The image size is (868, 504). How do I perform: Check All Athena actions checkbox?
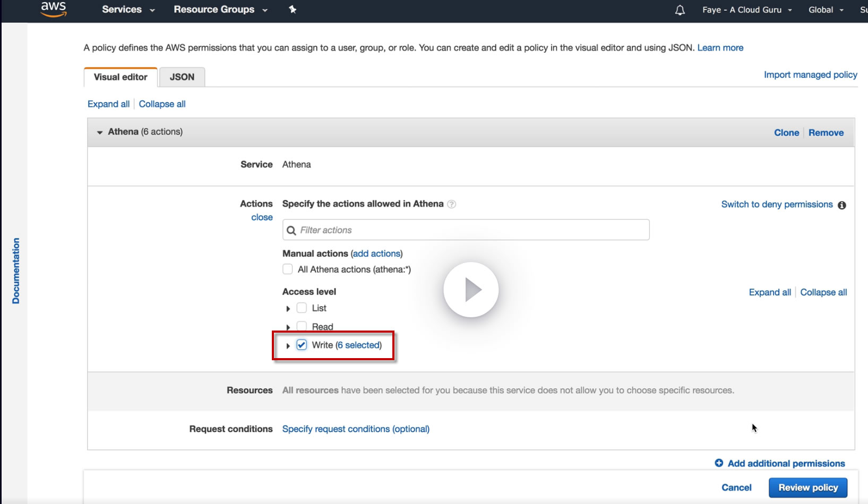click(288, 270)
